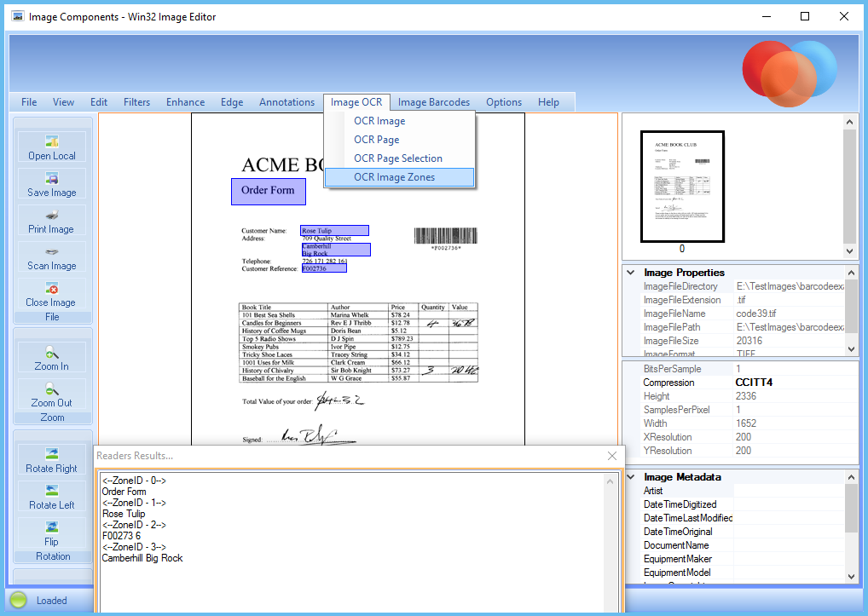The width and height of the screenshot is (868, 616).
Task: Click the Rotate Right icon
Action: click(52, 454)
